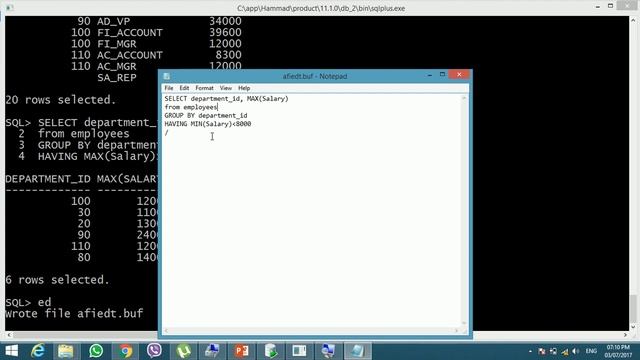Click sqlplus.exe title bar icon

tap(10, 8)
